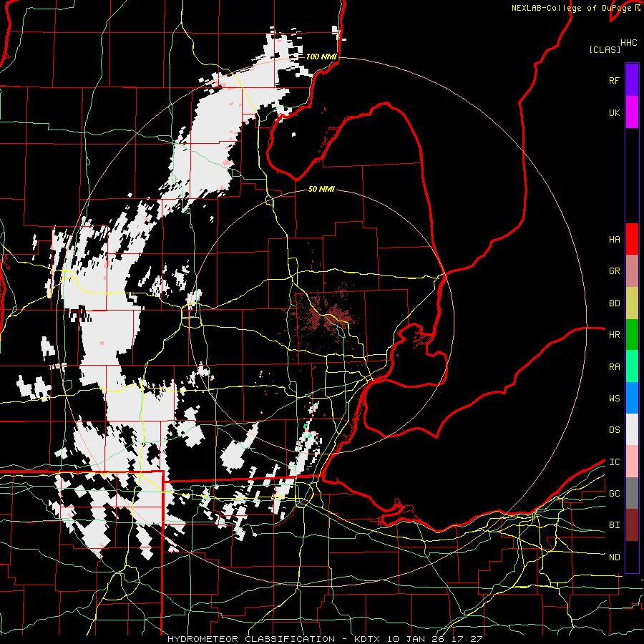Click the "BI" legend label

click(614, 525)
